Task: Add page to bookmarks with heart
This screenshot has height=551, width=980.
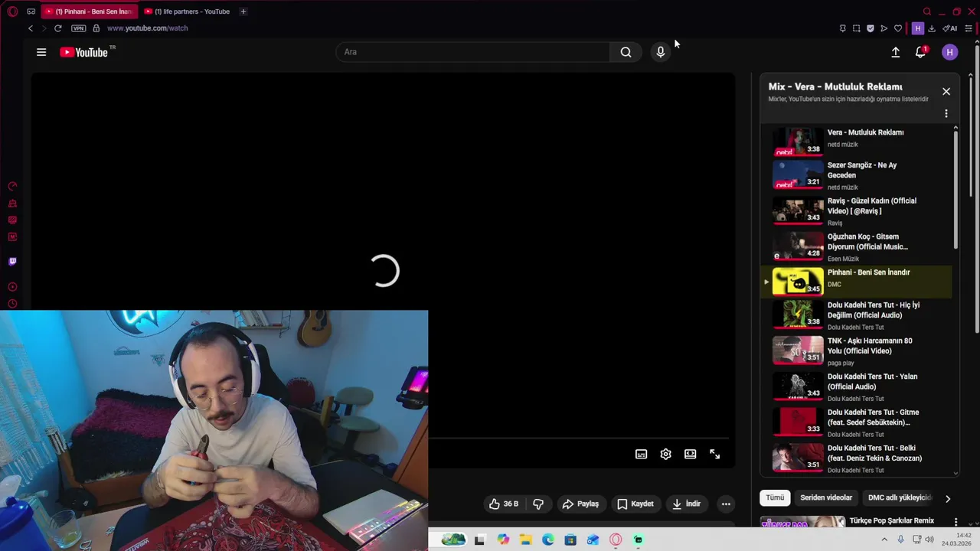Action: (898, 28)
